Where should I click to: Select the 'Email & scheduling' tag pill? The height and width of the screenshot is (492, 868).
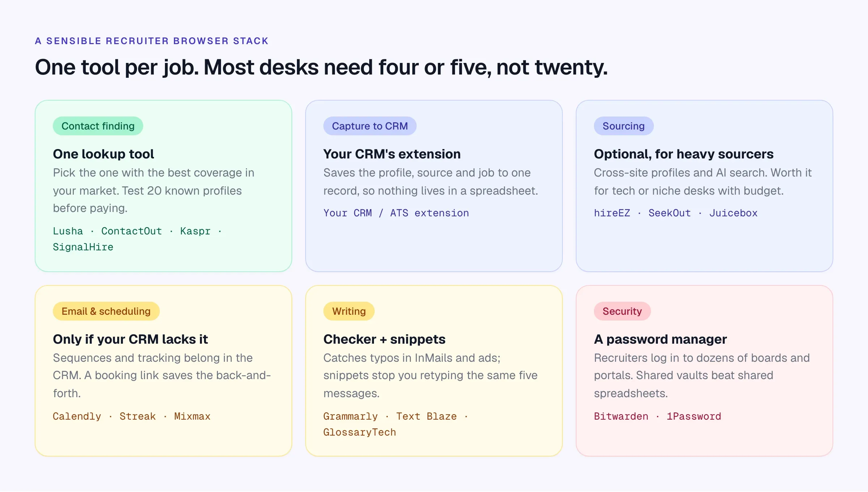pyautogui.click(x=106, y=311)
